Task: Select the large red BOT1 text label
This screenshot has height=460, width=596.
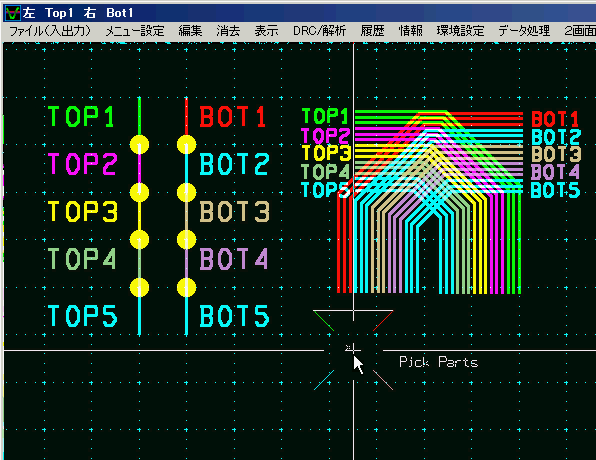Action: coord(233,116)
